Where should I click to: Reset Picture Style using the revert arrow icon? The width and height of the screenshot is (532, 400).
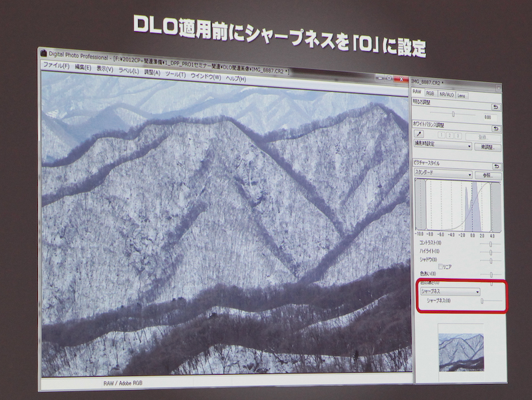[x=497, y=165]
